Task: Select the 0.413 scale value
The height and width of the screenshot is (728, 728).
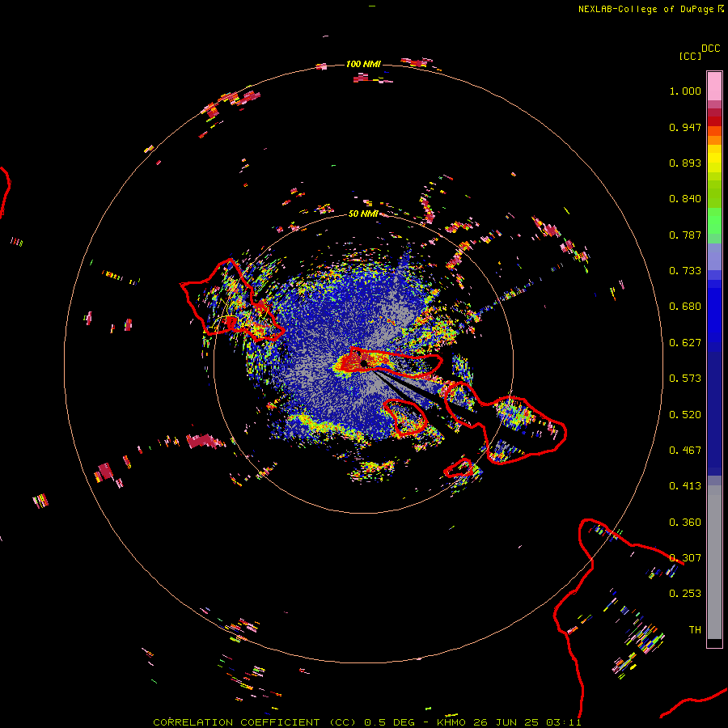Action: click(685, 486)
